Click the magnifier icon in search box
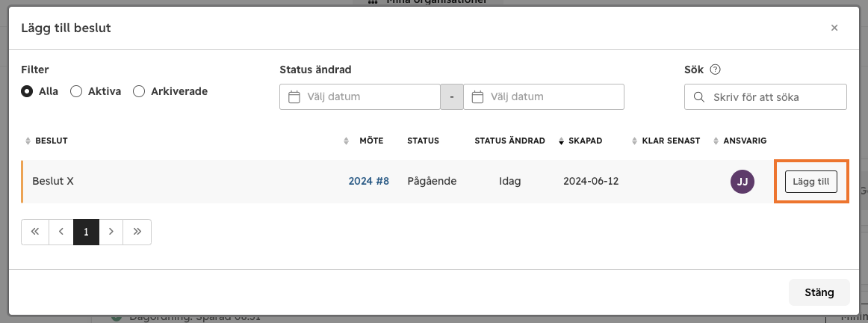The image size is (868, 323). [699, 97]
